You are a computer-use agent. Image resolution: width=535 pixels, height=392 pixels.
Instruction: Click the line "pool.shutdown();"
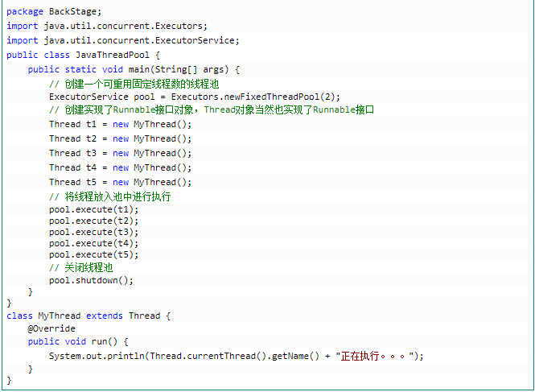click(91, 280)
